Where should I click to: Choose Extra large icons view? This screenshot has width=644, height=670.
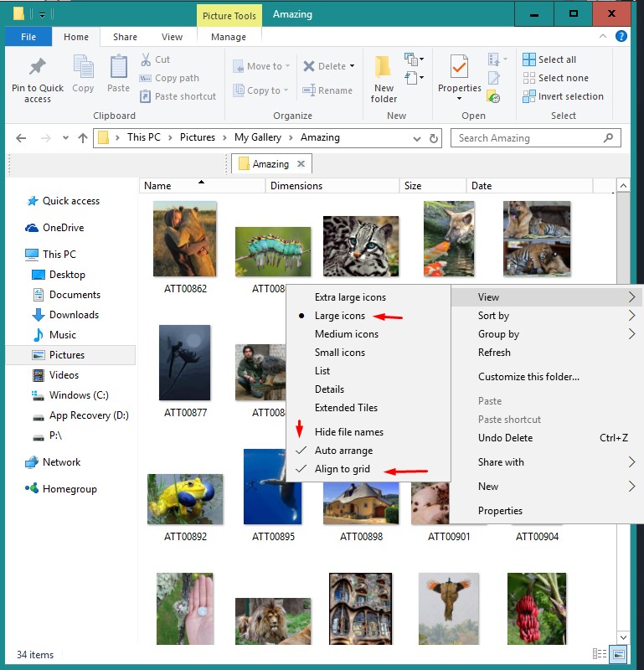[x=350, y=297]
